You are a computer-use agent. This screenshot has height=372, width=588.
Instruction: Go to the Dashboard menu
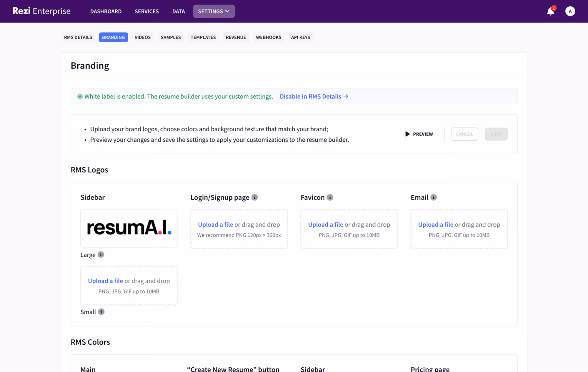(106, 11)
